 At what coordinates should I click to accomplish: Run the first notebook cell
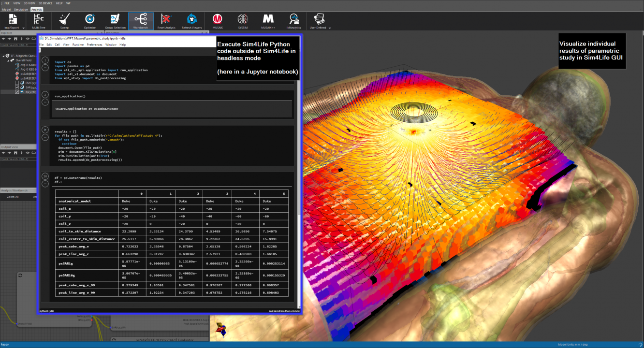(44, 60)
